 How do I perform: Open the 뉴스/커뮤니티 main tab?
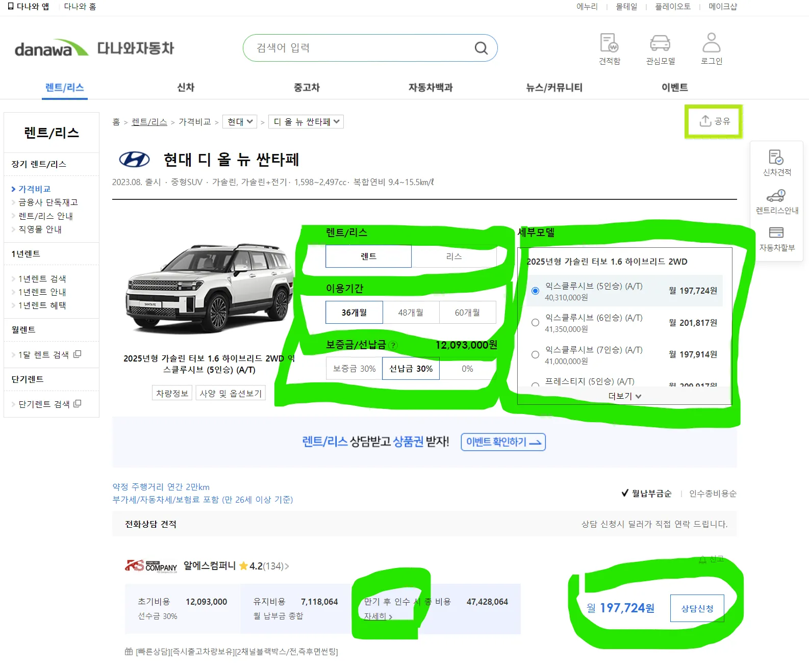554,87
